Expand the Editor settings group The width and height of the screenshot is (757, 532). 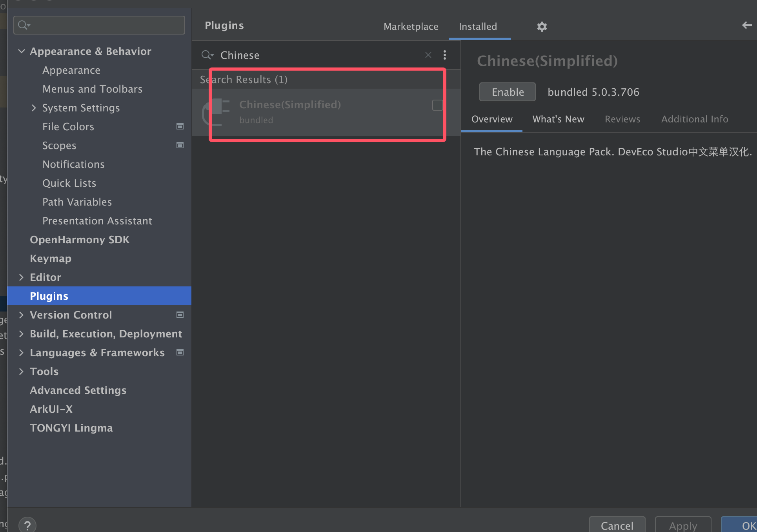click(21, 277)
